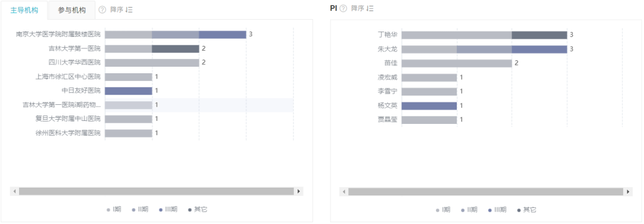Click right scroll arrow of institution chart
This screenshot has height=224, width=644.
299,191
